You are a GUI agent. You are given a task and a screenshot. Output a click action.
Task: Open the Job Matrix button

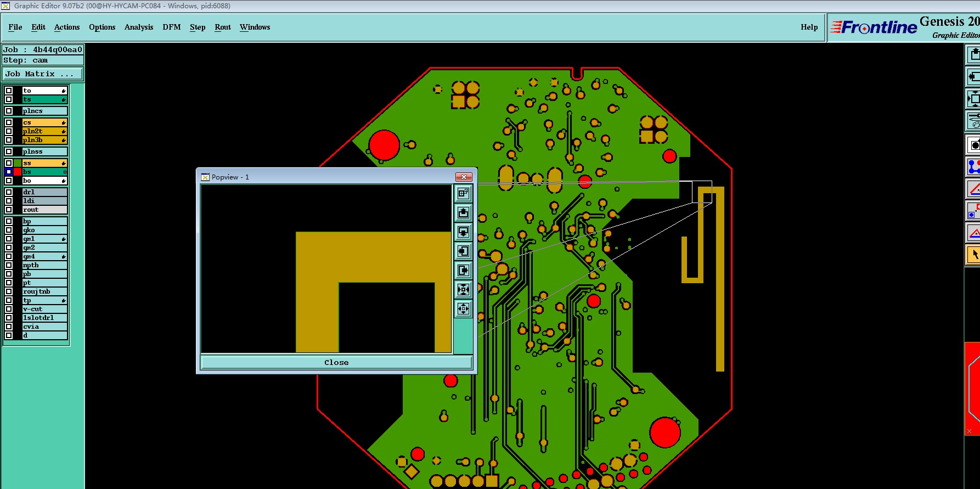tap(43, 74)
